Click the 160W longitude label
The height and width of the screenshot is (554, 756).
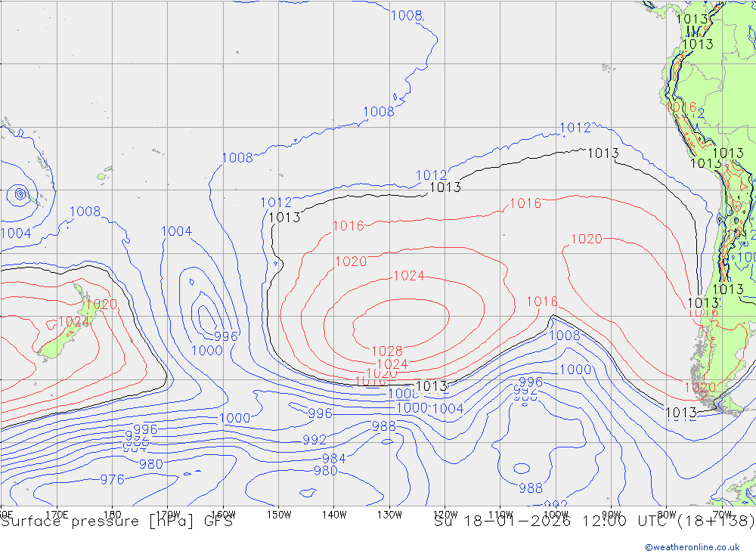click(223, 515)
